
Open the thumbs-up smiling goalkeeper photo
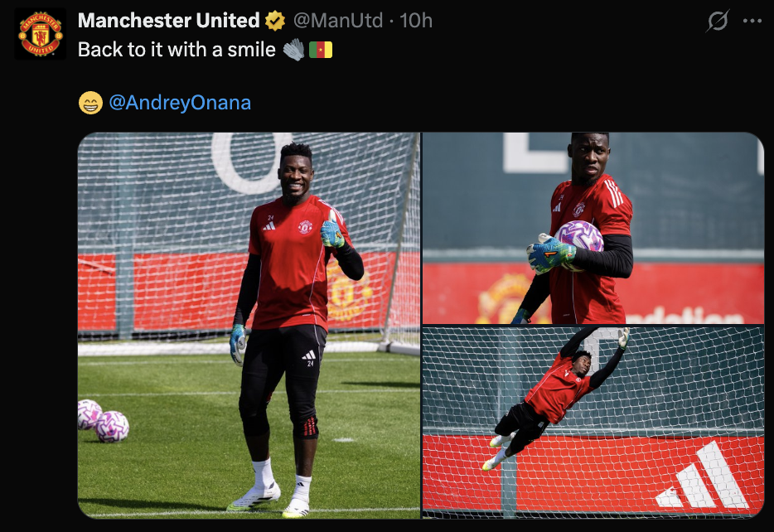click(x=249, y=325)
